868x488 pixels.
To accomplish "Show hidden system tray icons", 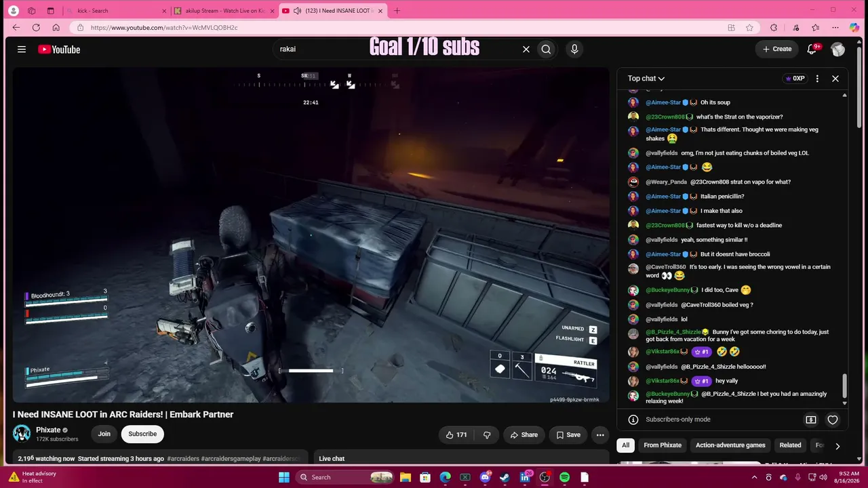I will 755,477.
